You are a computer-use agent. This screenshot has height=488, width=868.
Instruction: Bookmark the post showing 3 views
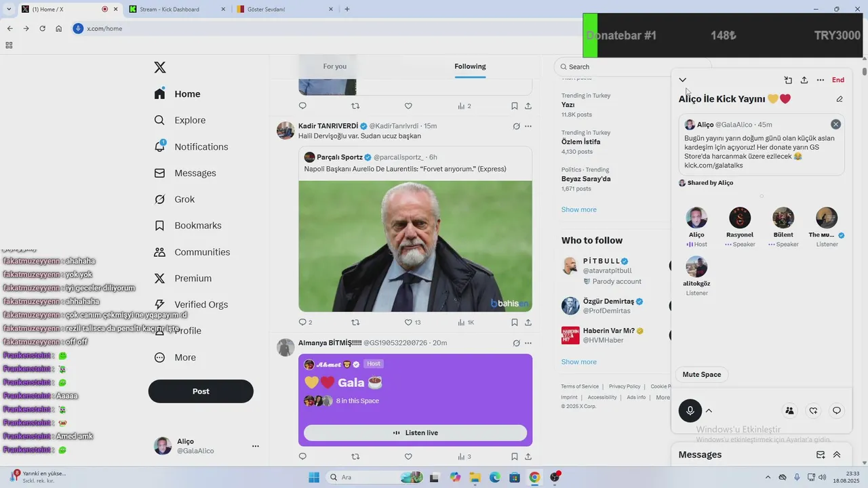coord(515,457)
